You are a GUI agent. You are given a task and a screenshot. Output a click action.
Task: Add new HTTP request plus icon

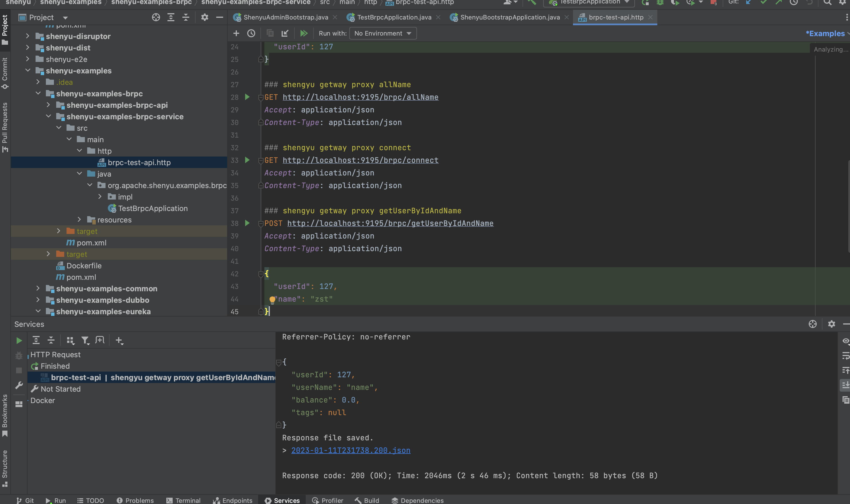(236, 33)
